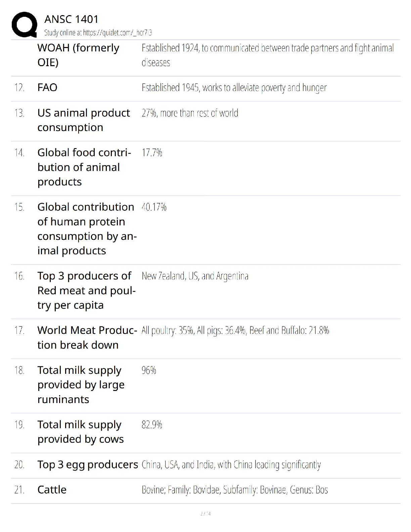
Task: Click item number 21 label
Action: 19,490
